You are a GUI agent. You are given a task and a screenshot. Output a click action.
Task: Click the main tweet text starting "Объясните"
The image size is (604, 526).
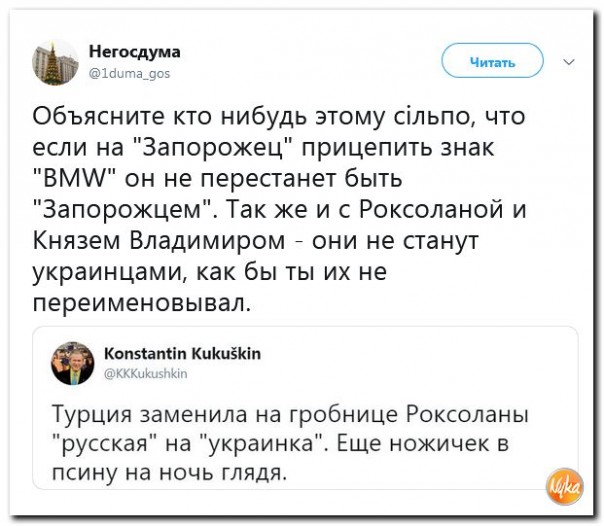click(x=279, y=209)
